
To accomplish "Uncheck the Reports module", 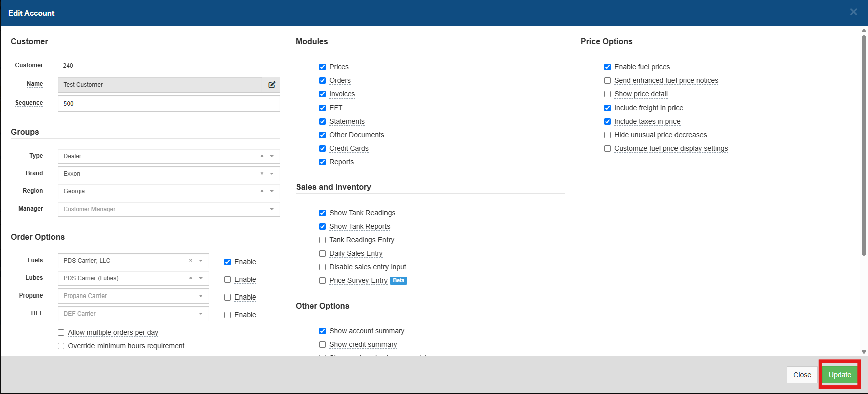I will (322, 162).
